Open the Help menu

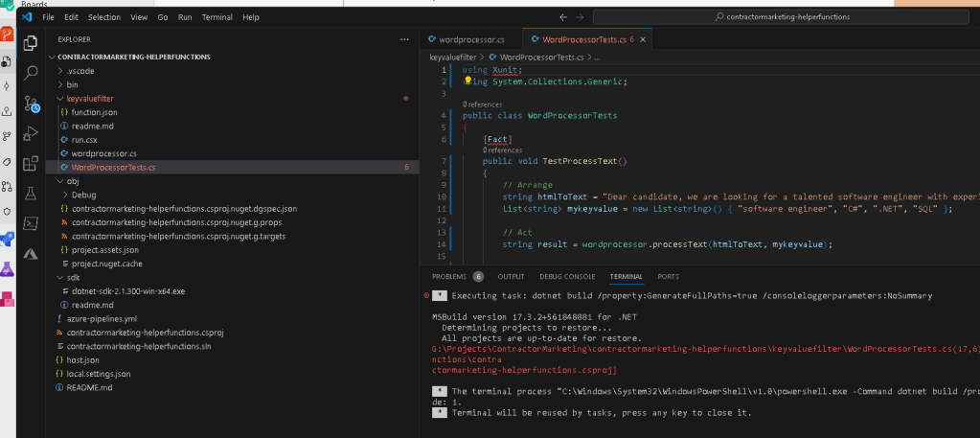pos(251,17)
